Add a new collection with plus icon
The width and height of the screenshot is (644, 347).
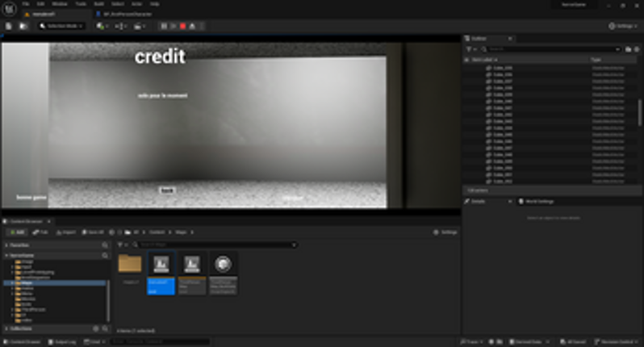pyautogui.click(x=96, y=328)
